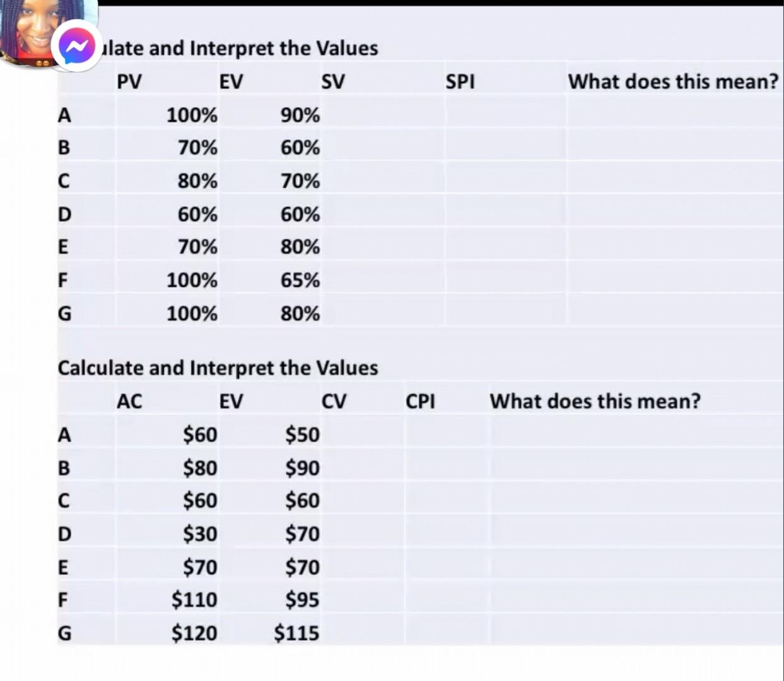
Task: Select the CPI column header
Action: [420, 401]
